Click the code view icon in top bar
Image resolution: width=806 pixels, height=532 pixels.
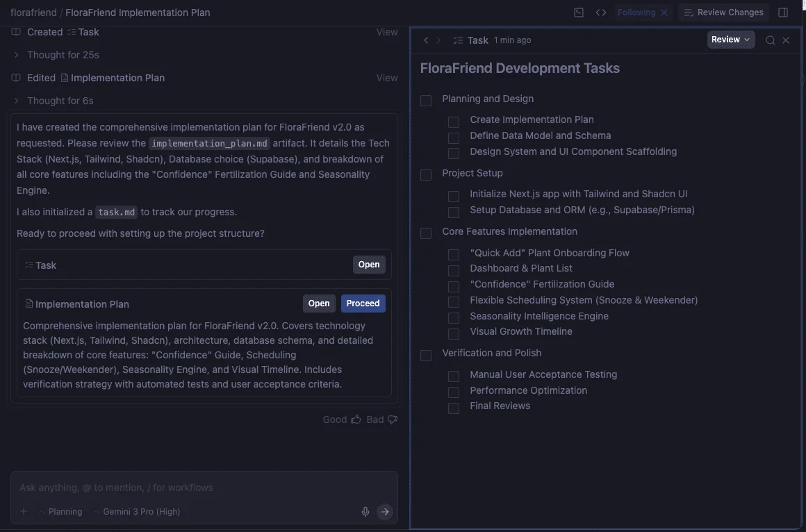click(601, 12)
